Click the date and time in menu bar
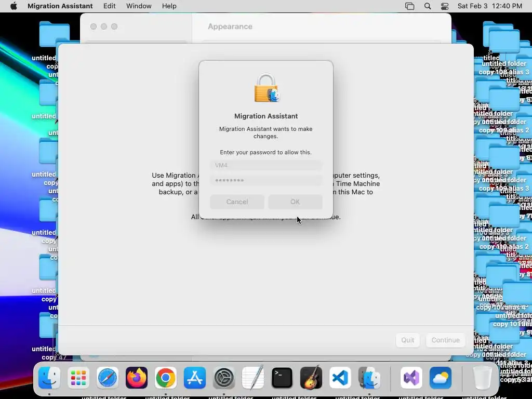This screenshot has width=532, height=399. point(489,6)
